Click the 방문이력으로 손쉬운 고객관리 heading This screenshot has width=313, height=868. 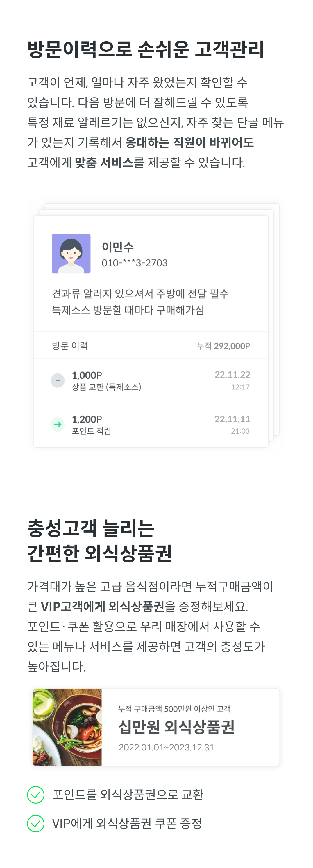[146, 49]
